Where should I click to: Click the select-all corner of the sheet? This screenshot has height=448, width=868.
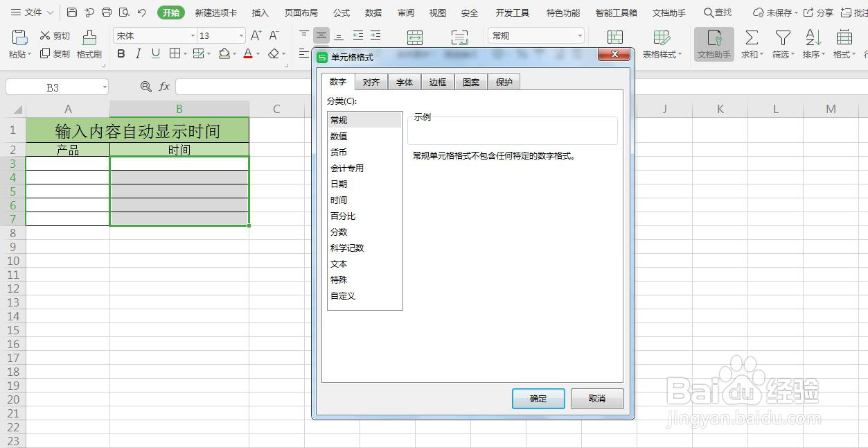pyautogui.click(x=12, y=109)
